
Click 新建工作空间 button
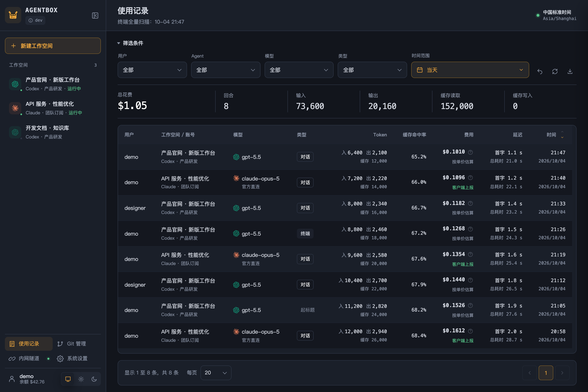pos(53,46)
